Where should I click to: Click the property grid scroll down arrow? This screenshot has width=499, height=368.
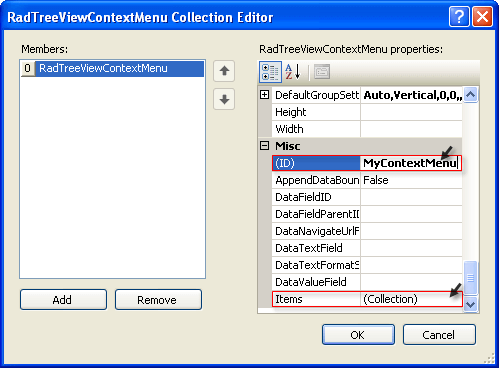tap(470, 304)
